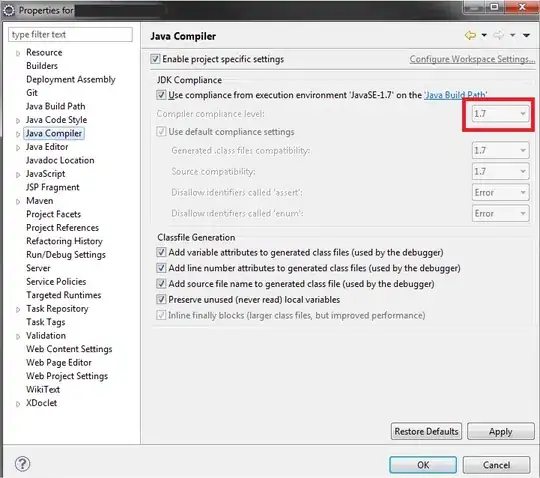Expand the XDoclet tree node
540x478 pixels.
(x=18, y=404)
